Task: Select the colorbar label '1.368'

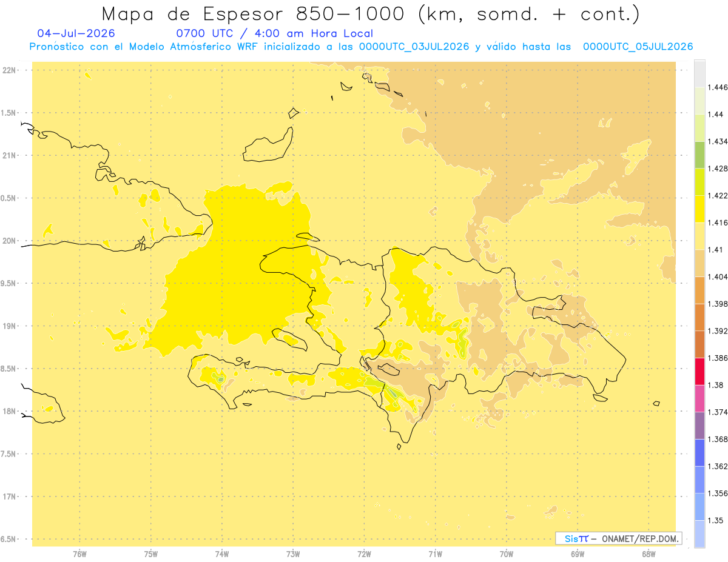Action: coord(718,440)
